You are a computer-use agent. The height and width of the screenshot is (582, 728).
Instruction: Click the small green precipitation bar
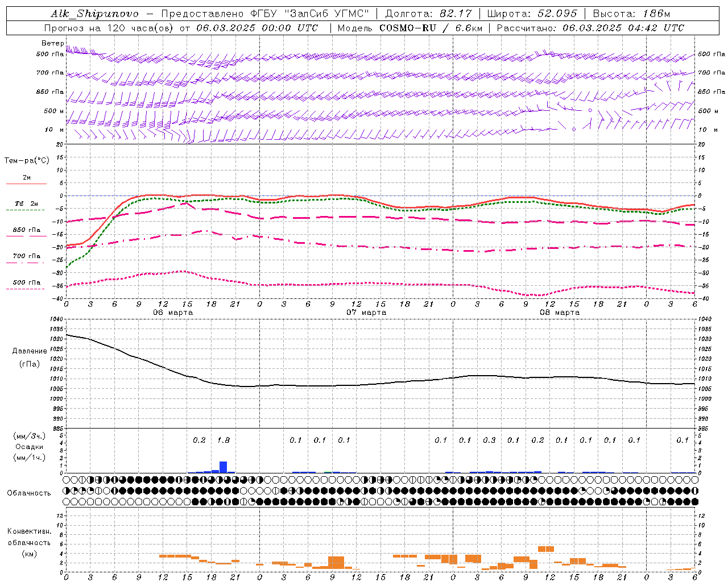point(328,472)
